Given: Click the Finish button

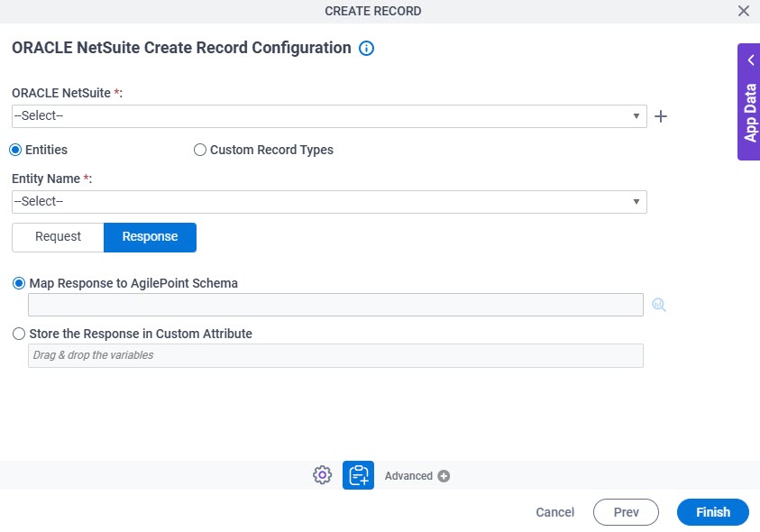Looking at the screenshot, I should 712,512.
